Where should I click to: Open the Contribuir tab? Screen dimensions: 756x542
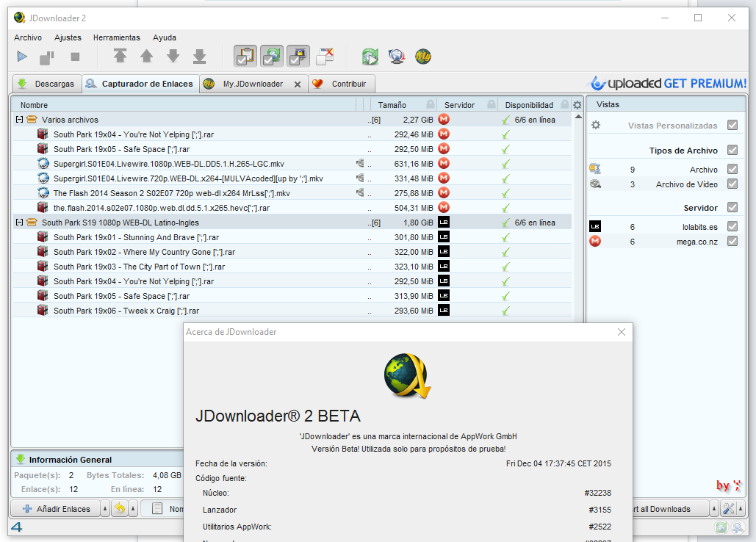(x=342, y=84)
